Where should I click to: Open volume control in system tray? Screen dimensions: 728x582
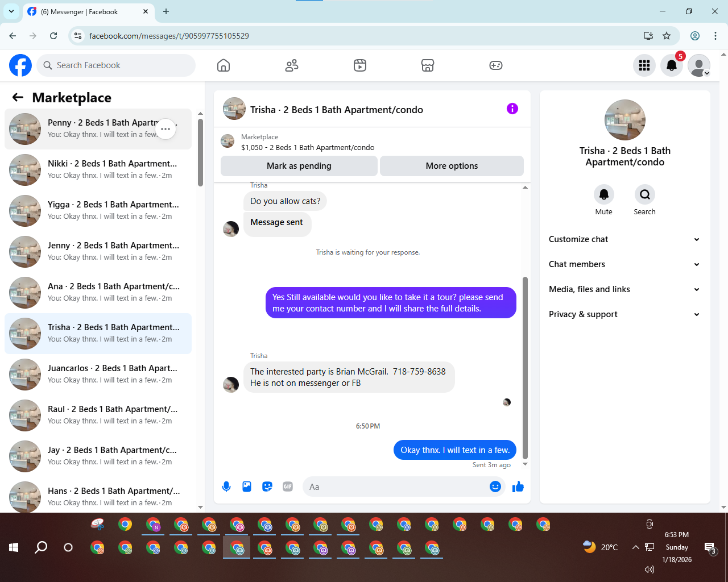tap(649, 569)
